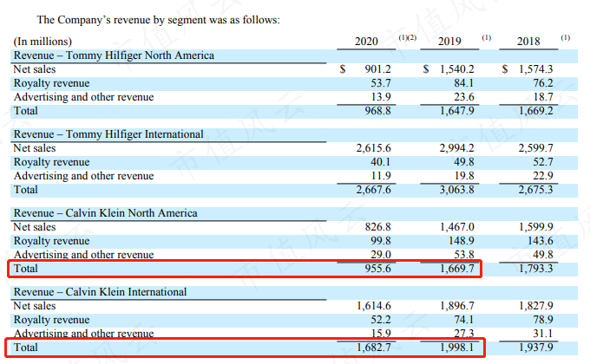The image size is (590, 364).
Task: Select "Revenue – Tommy Hilfiger International" section heading
Action: click(x=108, y=134)
